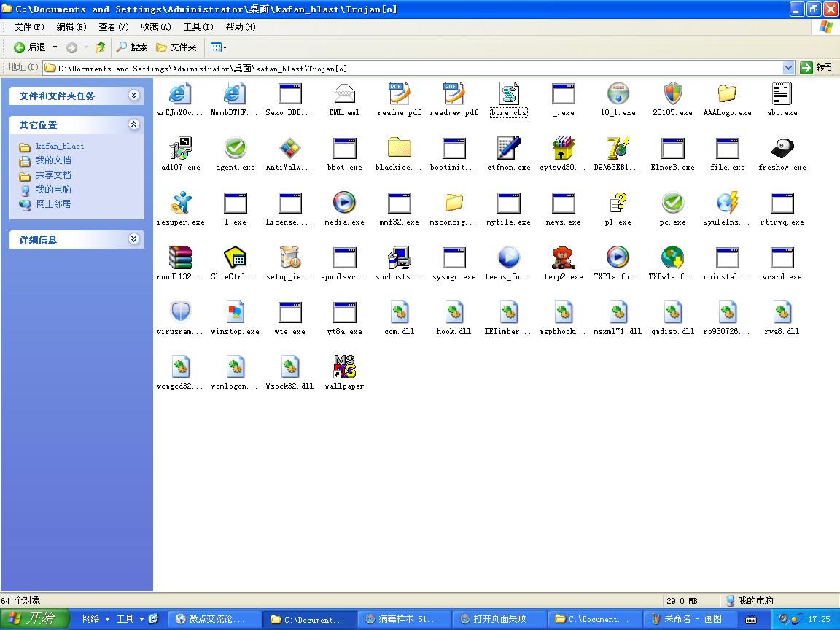840x630 pixels.
Task: Select the cytswd30 archive icon
Action: point(563,149)
